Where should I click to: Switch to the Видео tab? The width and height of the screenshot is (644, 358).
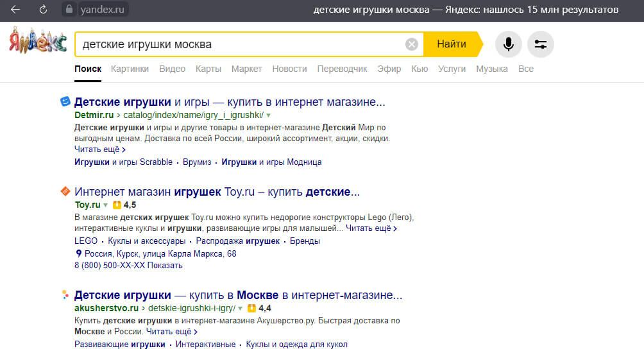pyautogui.click(x=172, y=69)
